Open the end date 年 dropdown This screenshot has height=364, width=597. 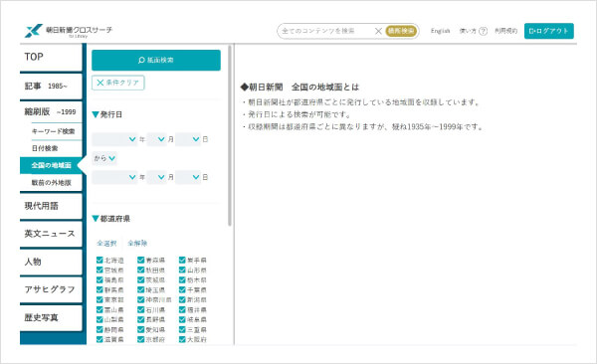[114, 177]
